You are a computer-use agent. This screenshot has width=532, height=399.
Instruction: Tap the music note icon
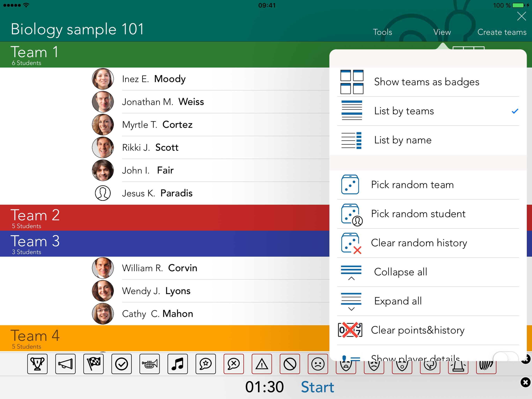pyautogui.click(x=177, y=364)
